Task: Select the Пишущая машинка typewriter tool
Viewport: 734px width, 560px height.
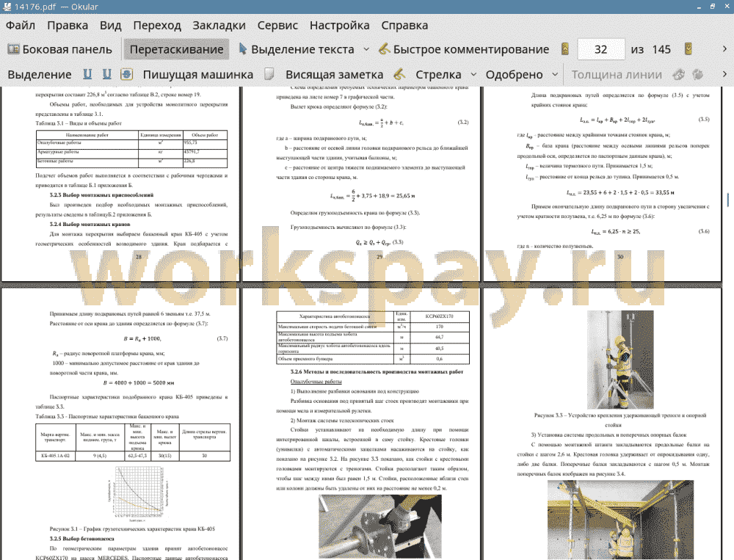Action: 198,74
